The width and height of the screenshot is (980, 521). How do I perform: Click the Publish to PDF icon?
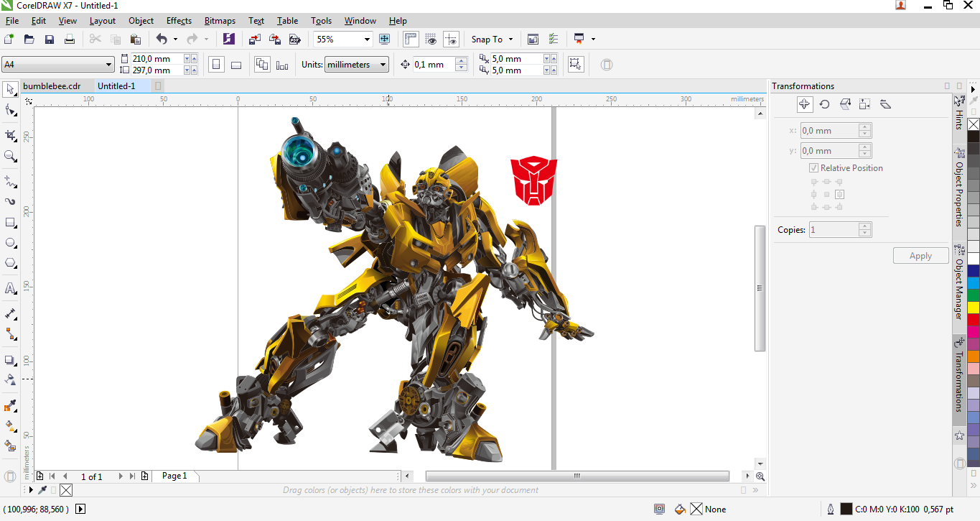coord(294,40)
